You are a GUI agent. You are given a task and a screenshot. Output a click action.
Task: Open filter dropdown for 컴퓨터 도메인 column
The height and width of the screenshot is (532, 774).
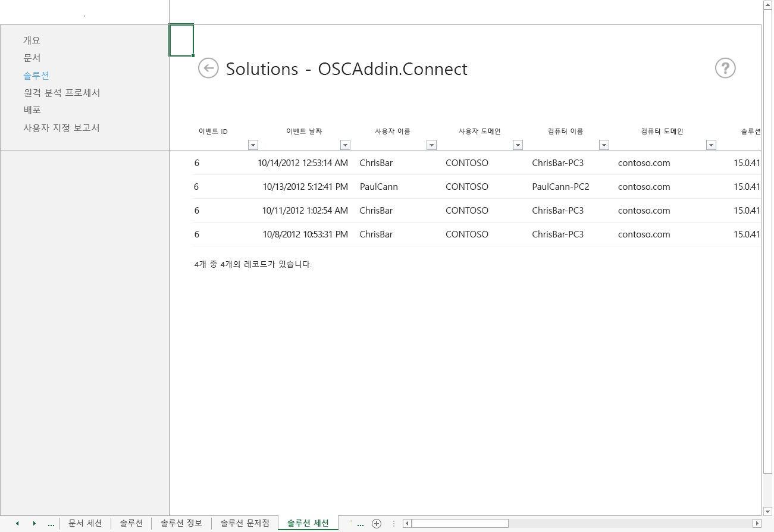[x=710, y=145]
